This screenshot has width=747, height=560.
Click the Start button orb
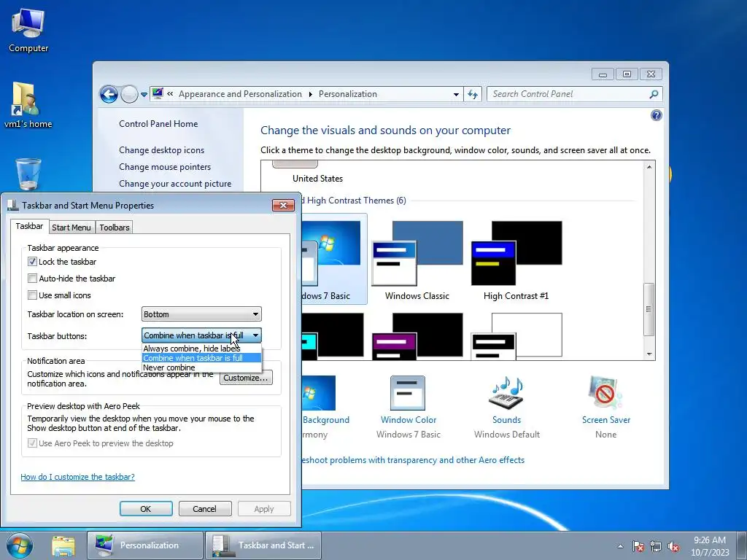pyautogui.click(x=20, y=545)
